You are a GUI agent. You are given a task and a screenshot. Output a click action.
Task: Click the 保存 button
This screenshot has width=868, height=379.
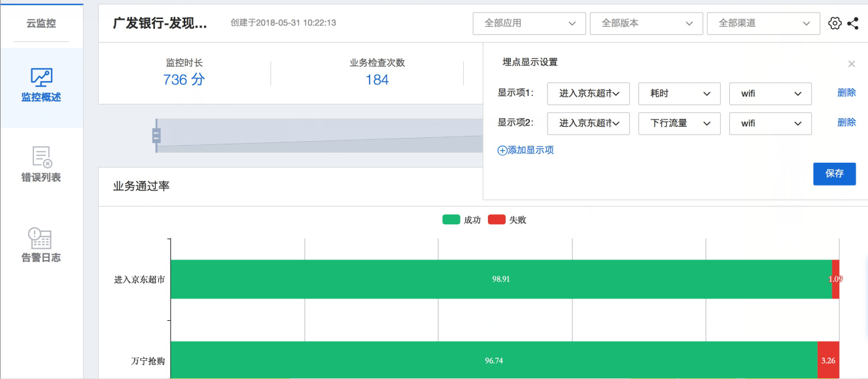(x=834, y=174)
